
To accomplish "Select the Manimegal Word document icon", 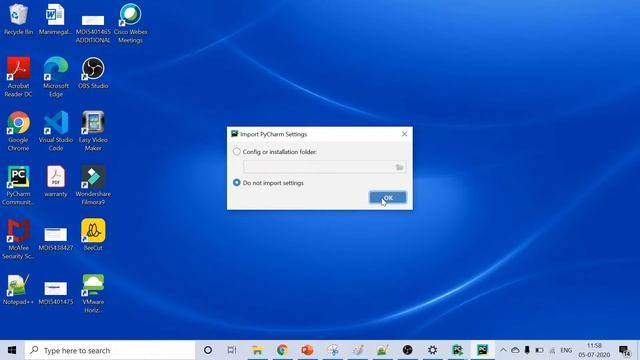I will 56,19.
